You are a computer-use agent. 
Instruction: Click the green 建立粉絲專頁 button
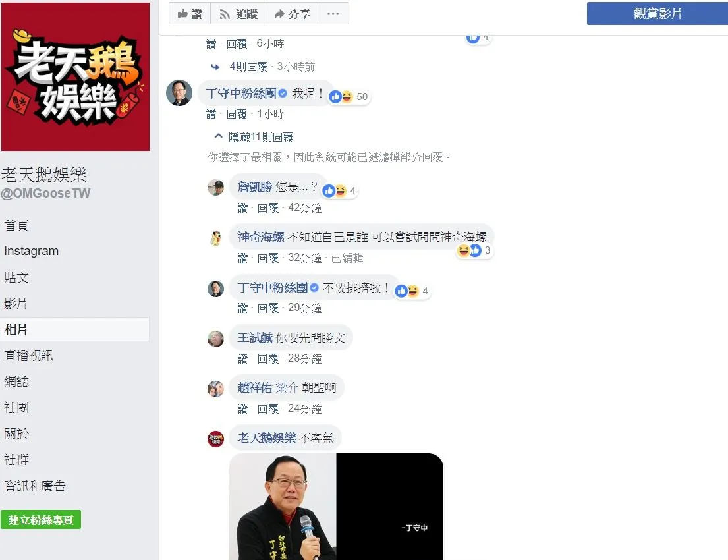pos(41,520)
